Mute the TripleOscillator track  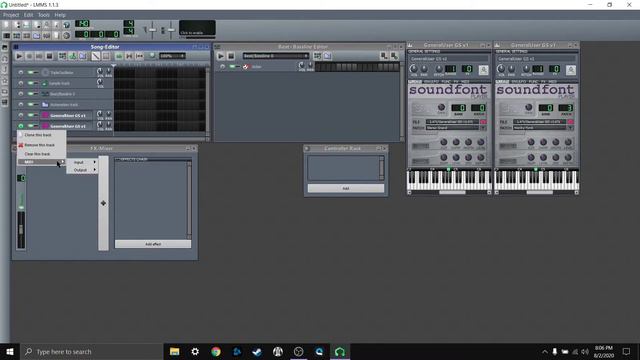31,72
